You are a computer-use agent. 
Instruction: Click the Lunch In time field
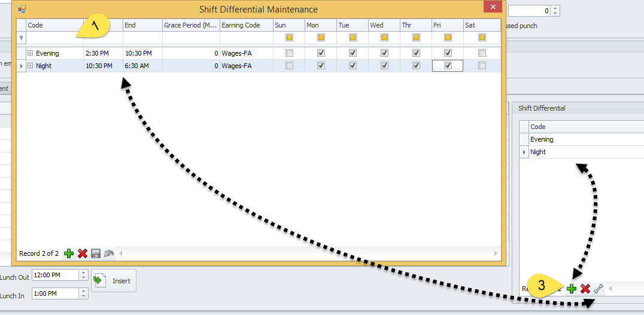[54, 293]
